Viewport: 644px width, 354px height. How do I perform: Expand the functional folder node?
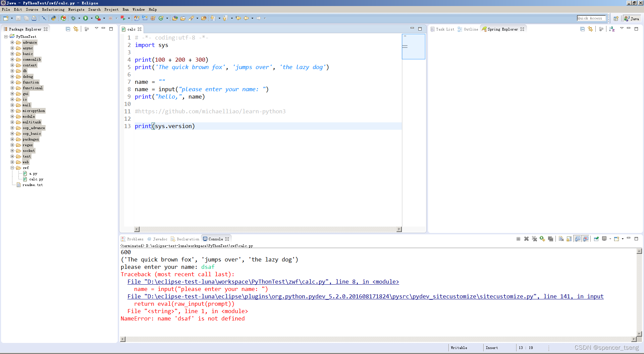point(12,88)
